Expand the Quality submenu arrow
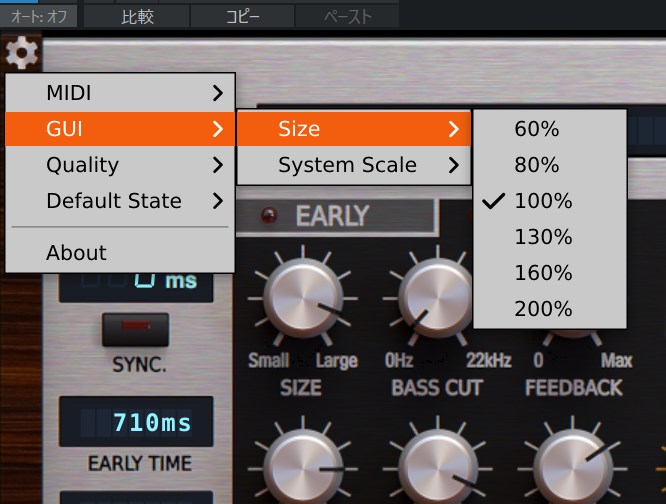 (217, 165)
